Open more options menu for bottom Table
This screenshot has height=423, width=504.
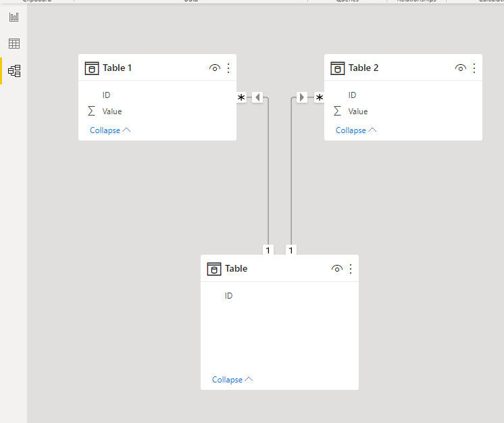(x=351, y=269)
